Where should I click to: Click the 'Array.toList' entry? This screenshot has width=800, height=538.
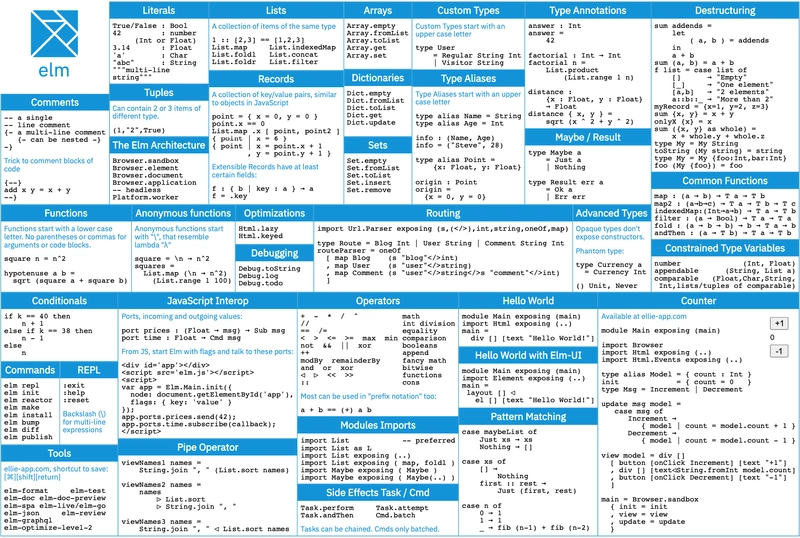tap(373, 40)
